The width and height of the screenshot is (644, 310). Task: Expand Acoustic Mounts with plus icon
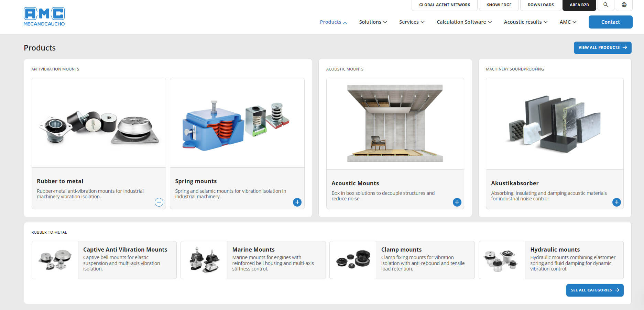coord(457,202)
